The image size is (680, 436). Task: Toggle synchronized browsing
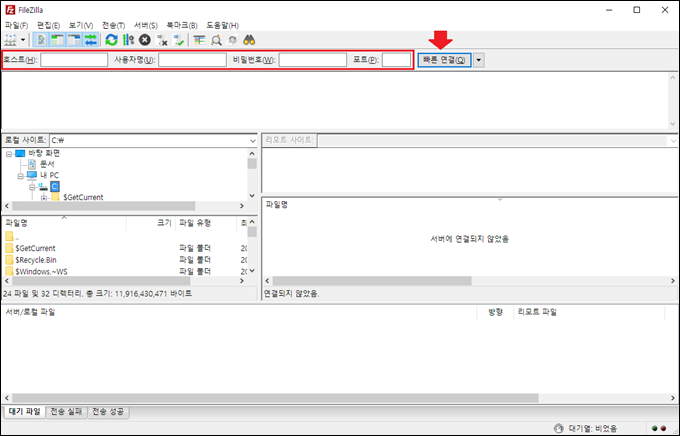pos(232,40)
